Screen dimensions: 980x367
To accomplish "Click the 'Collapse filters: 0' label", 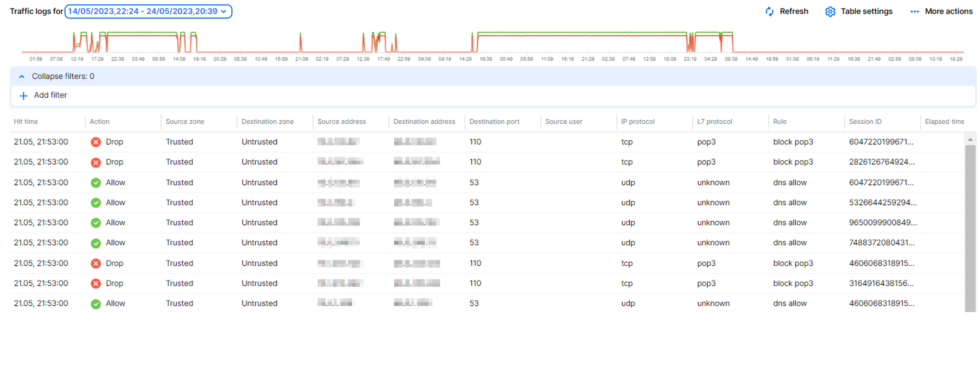I will (x=63, y=76).
